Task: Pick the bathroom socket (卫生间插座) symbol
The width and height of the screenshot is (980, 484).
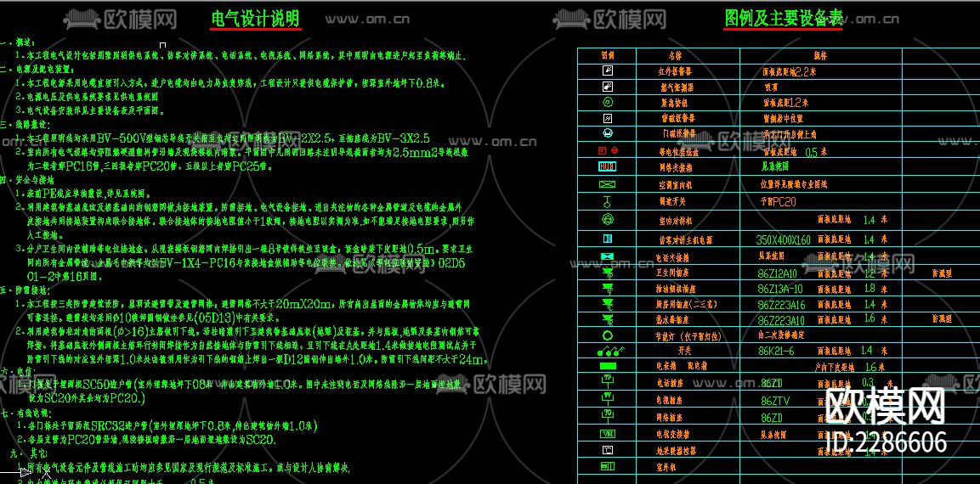Action: [608, 272]
